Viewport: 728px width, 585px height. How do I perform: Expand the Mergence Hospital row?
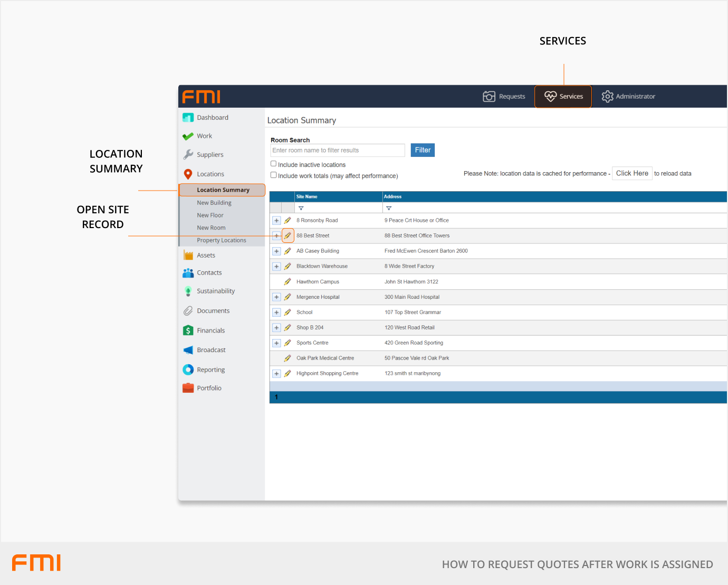pyautogui.click(x=276, y=297)
